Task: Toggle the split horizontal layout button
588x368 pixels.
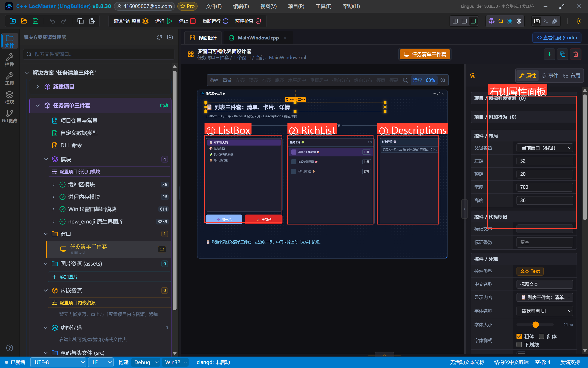Action: pyautogui.click(x=464, y=21)
